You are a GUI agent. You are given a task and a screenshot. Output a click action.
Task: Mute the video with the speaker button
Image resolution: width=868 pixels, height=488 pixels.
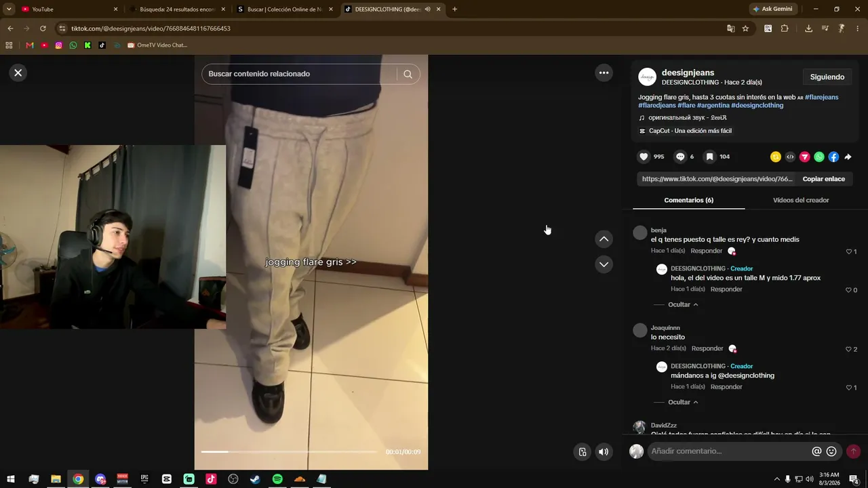(604, 452)
